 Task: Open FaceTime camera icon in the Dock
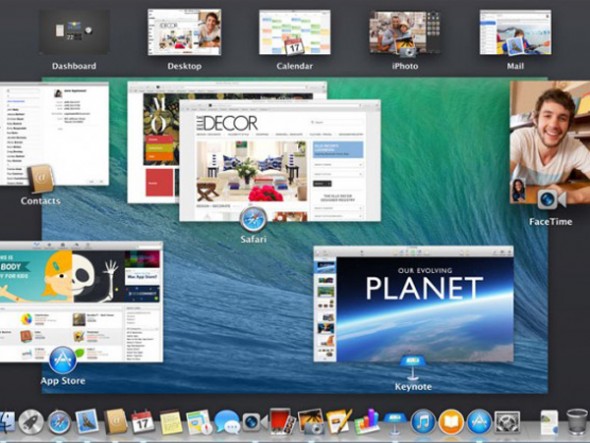255,422
